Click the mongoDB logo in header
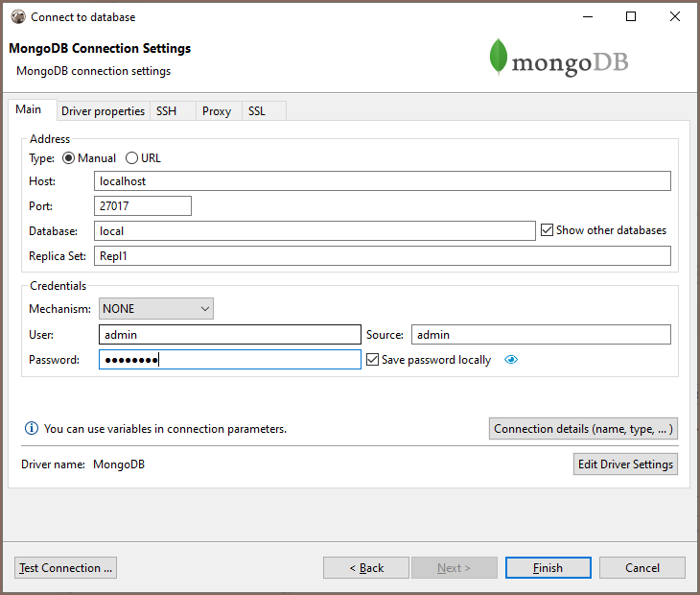 click(x=559, y=59)
